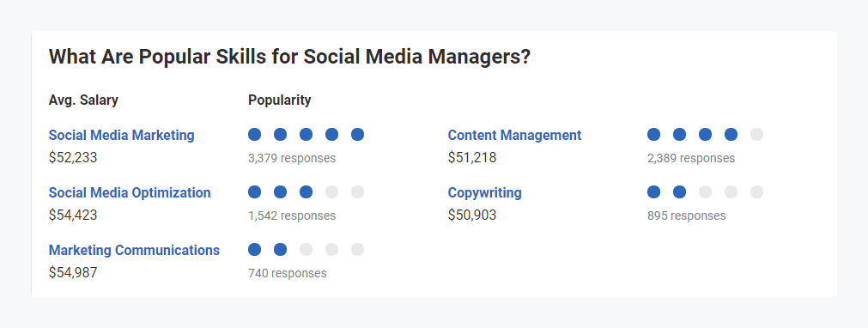This screenshot has width=868, height=328.
Task: Click the gray fifth dot for Content Management
Action: coord(756,134)
